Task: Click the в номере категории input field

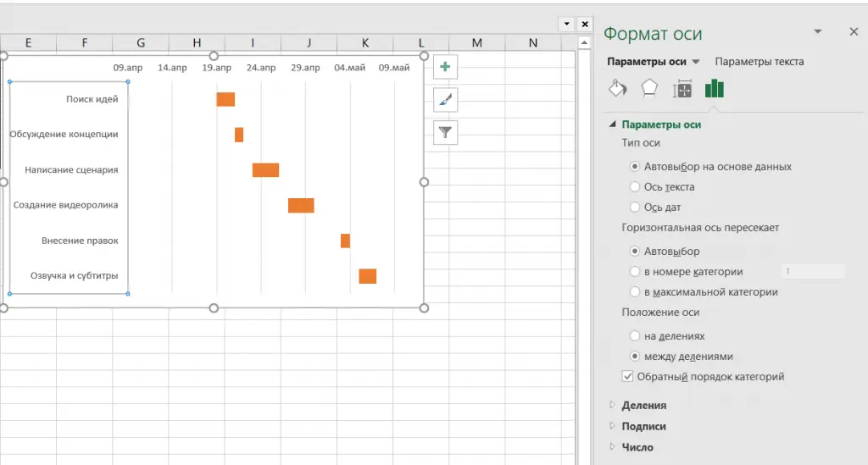Action: 813,272
